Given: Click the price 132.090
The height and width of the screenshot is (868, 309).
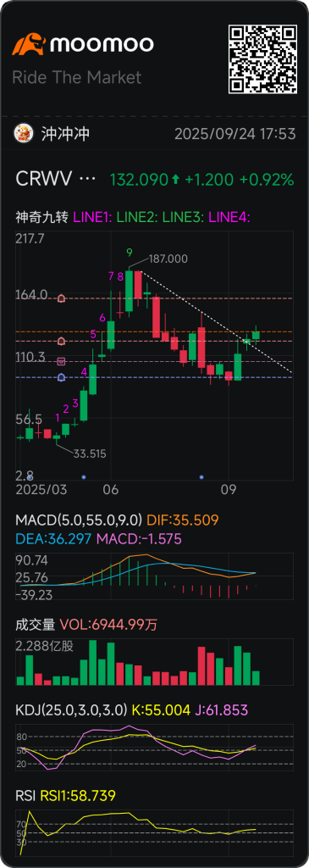Looking at the screenshot, I should coord(139,180).
